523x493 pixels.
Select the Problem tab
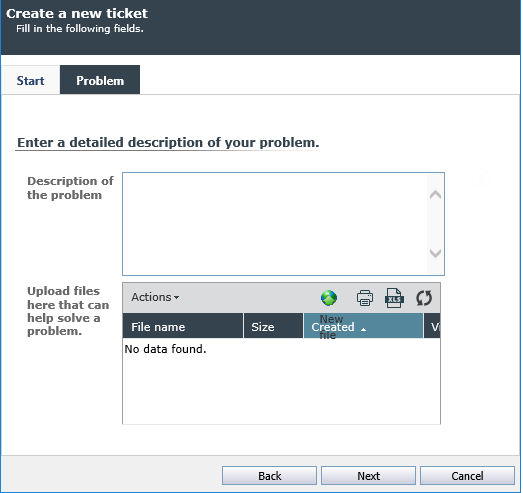point(100,80)
